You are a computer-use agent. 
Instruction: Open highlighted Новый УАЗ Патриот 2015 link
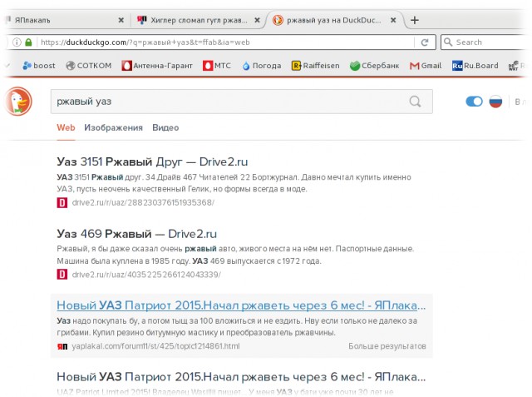coord(241,305)
